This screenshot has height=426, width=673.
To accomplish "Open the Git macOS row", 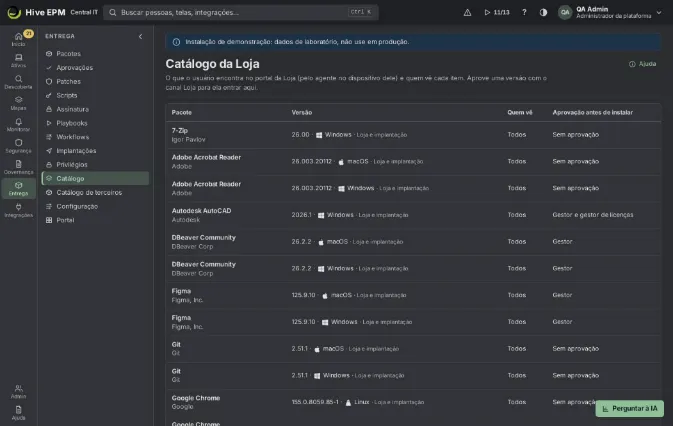I will 413,349.
